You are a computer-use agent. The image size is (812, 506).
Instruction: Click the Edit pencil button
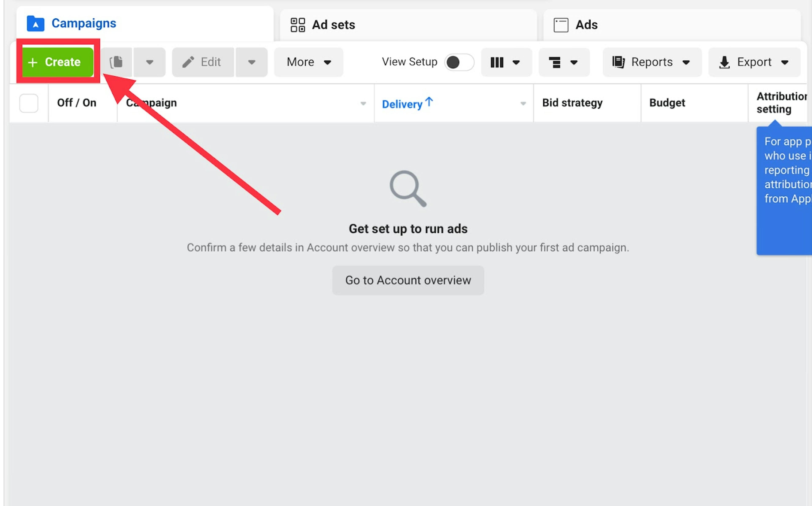coord(203,62)
